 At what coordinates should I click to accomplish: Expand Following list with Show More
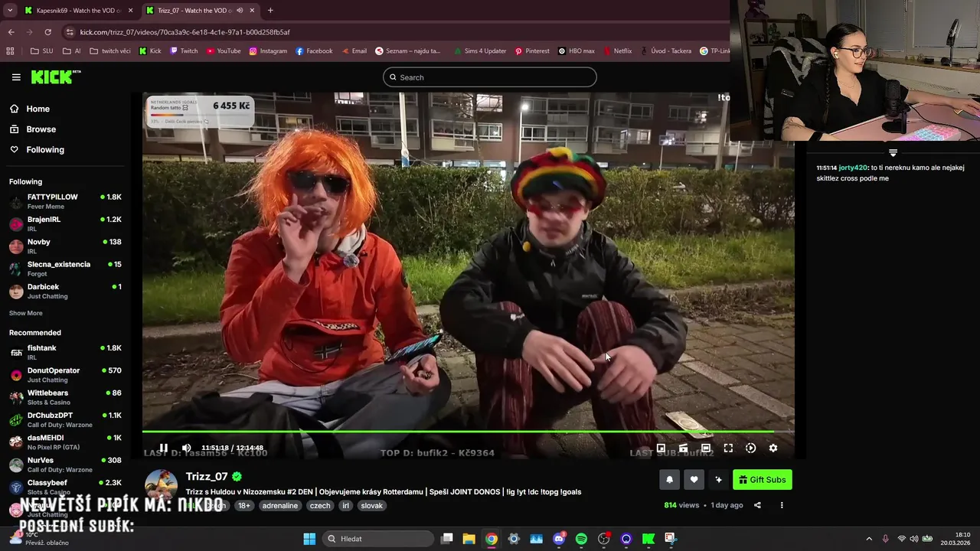coord(26,313)
